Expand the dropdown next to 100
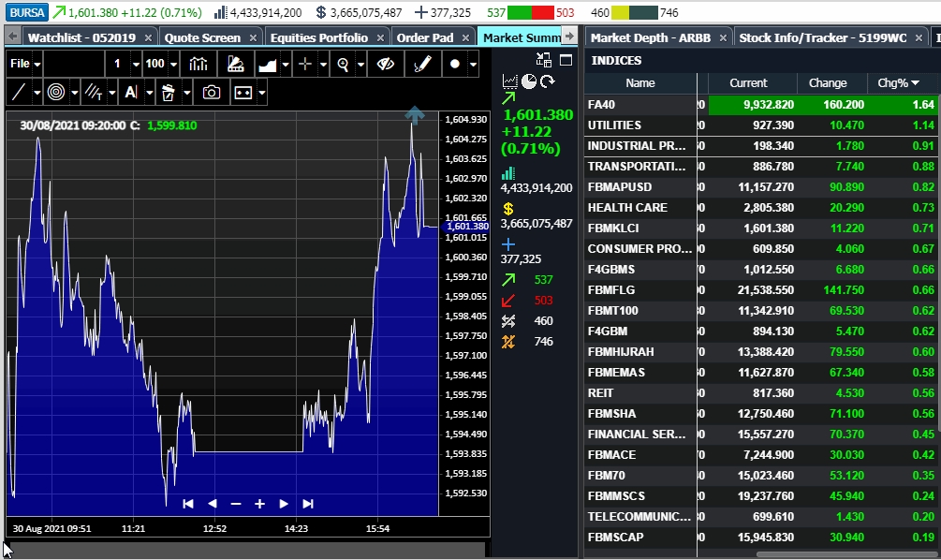This screenshot has height=560, width=941. tap(173, 65)
